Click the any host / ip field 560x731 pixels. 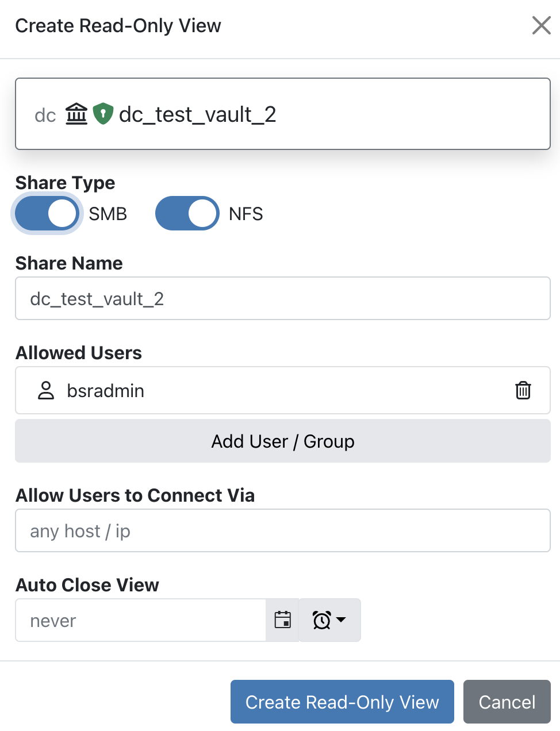click(x=282, y=531)
